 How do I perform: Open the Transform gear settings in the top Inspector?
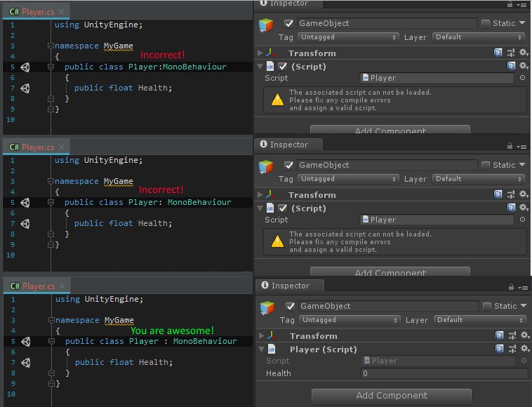coord(524,52)
